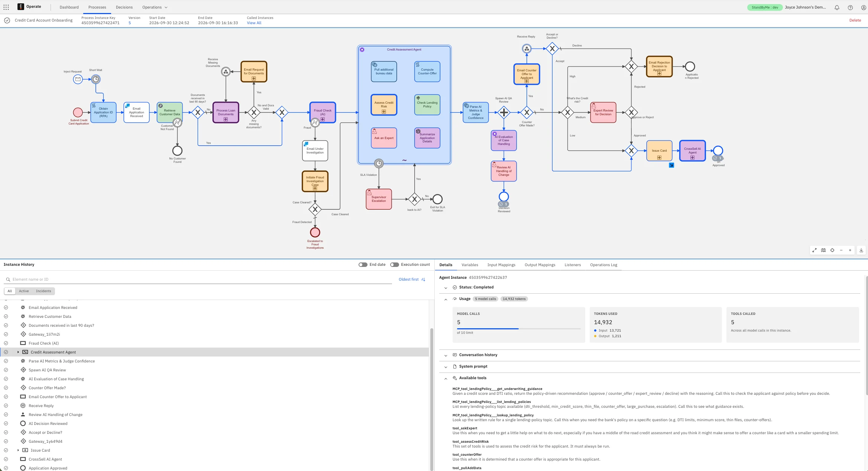Select the Supervisor Escalation task node
This screenshot has height=471, width=868.
(x=379, y=199)
